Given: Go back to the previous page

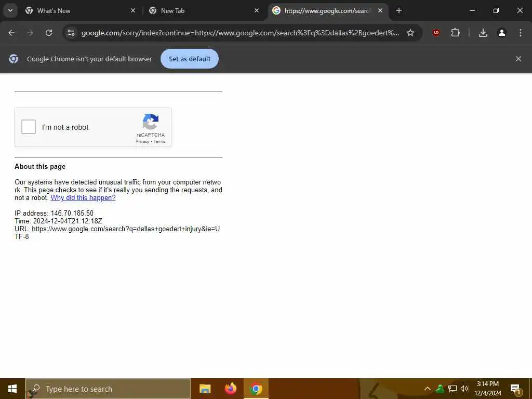Looking at the screenshot, I should coord(11,33).
